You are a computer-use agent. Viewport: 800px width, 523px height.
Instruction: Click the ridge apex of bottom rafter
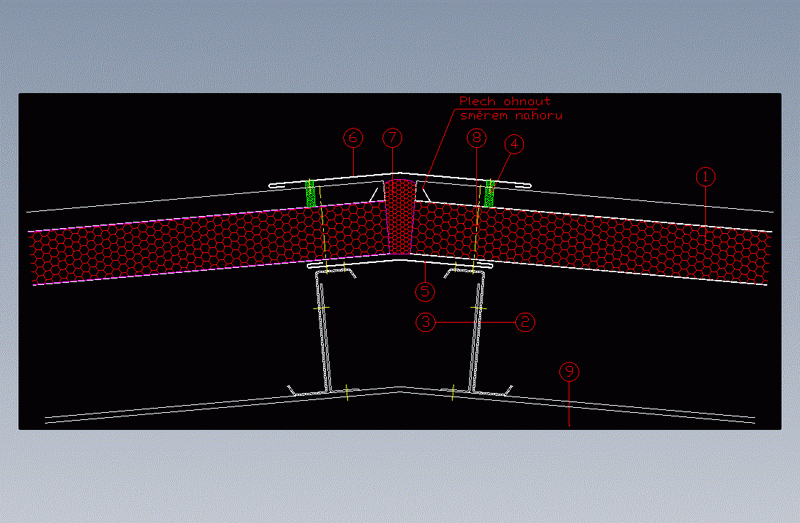[x=401, y=389]
